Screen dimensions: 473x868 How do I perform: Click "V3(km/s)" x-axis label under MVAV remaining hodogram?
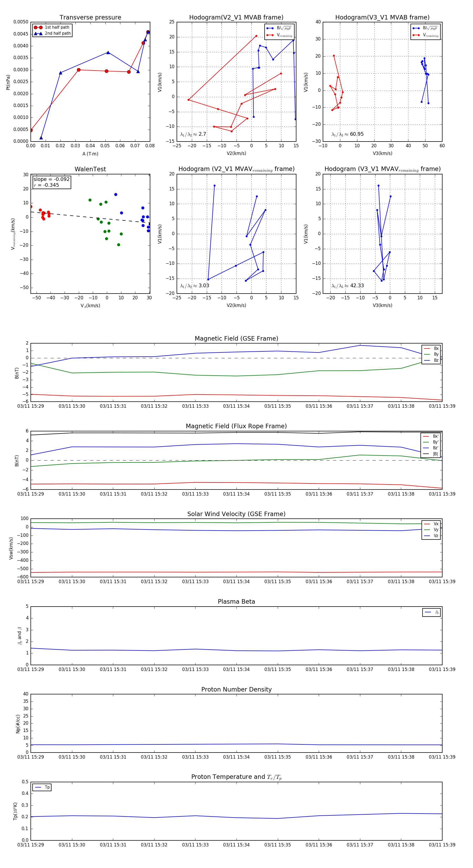point(382,305)
